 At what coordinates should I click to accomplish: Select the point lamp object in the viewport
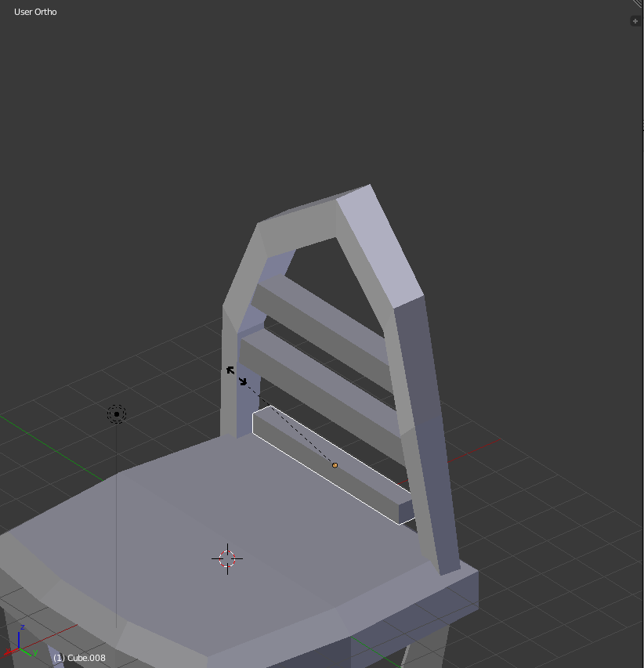(117, 414)
